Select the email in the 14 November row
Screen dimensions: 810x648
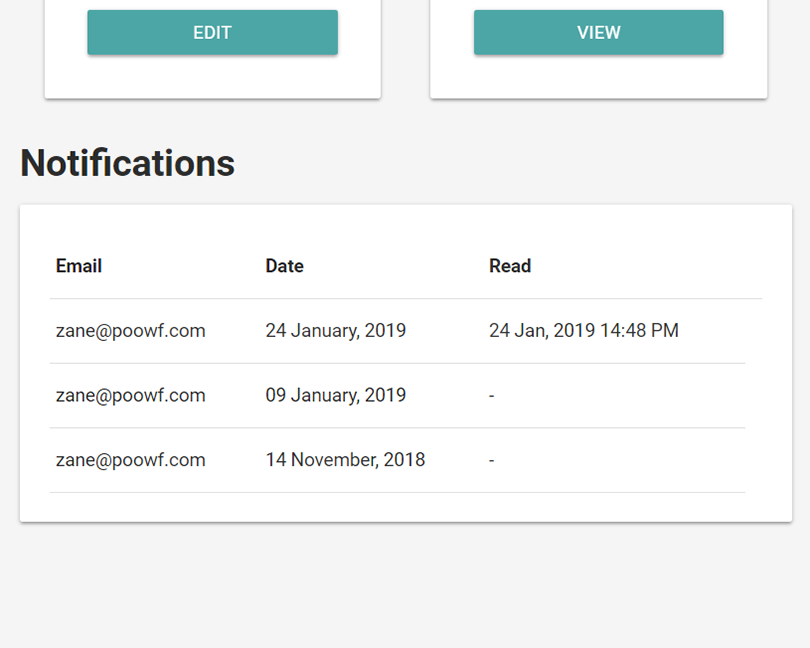tap(131, 460)
